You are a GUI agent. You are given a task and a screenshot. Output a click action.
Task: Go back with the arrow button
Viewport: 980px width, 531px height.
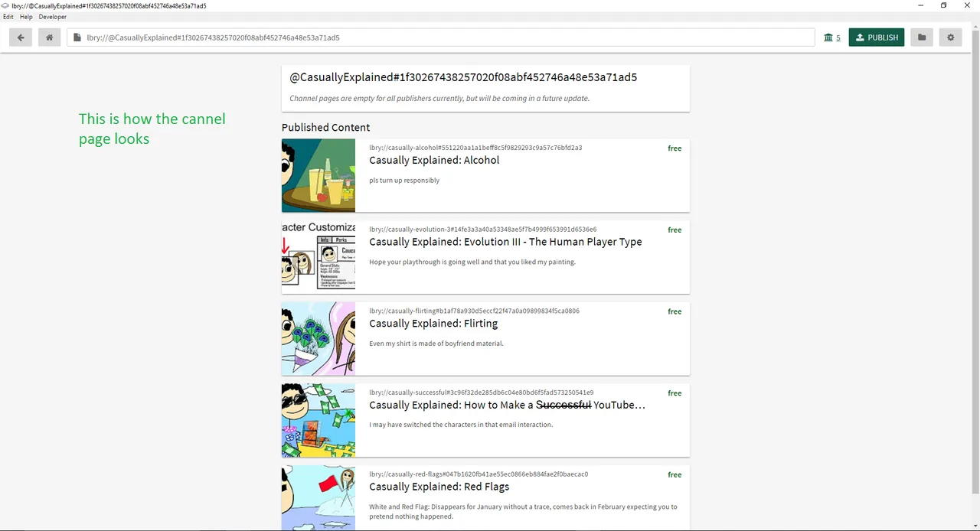(21, 37)
